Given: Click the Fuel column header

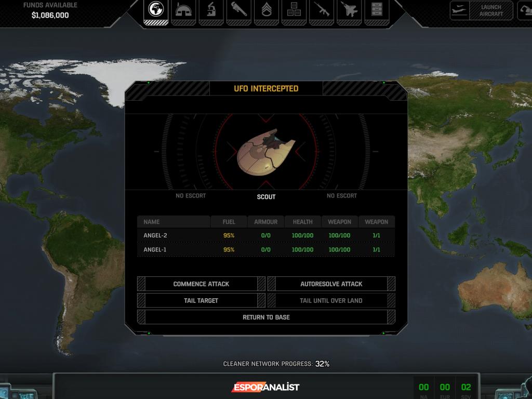Looking at the screenshot, I should (229, 222).
